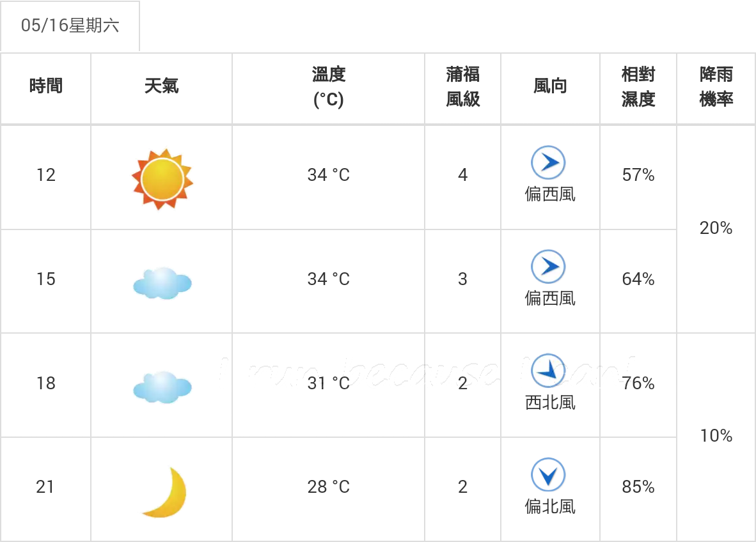This screenshot has width=756, height=542.
Task: Click the 28 °C temperature cell
Action: [328, 487]
